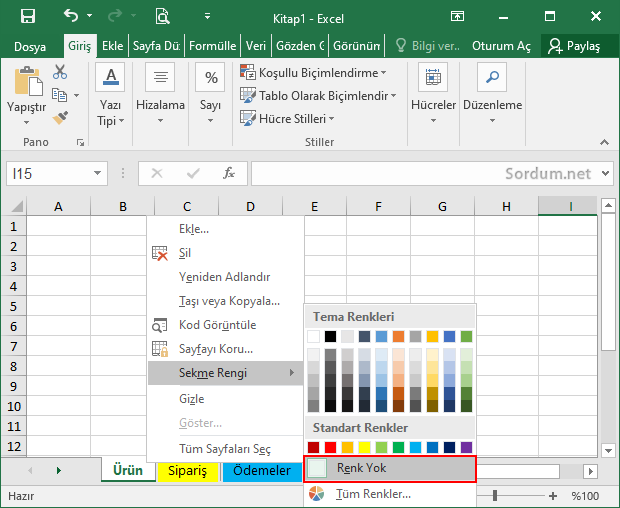Open the Hücreler cells group

(x=433, y=95)
